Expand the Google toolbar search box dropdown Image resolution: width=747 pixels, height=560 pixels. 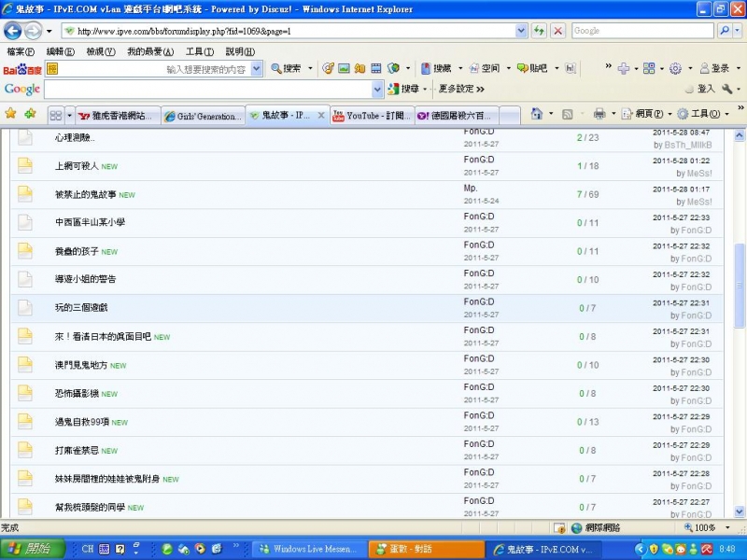pos(377,89)
